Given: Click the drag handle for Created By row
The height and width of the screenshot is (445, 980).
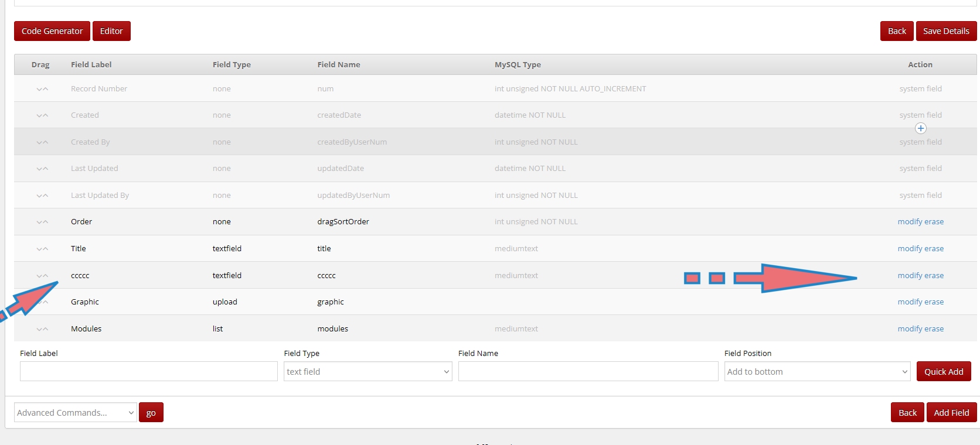Looking at the screenshot, I should pyautogui.click(x=42, y=142).
